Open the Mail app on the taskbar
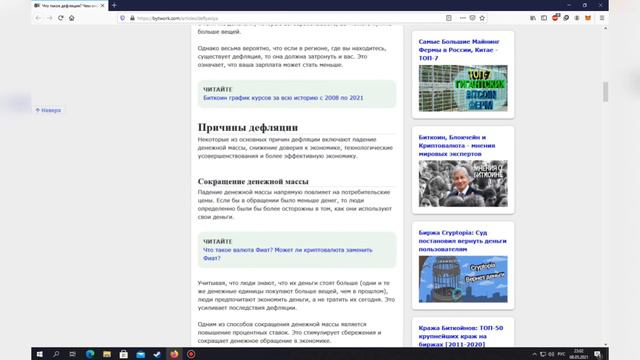Screen dimensions: 640x360 coord(140,354)
